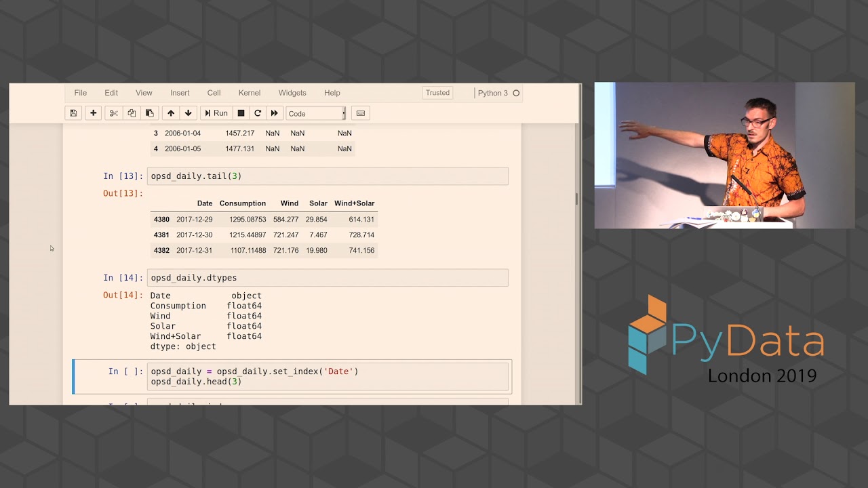Click the In [14] input prompt
The width and height of the screenshot is (868, 488).
(123, 278)
